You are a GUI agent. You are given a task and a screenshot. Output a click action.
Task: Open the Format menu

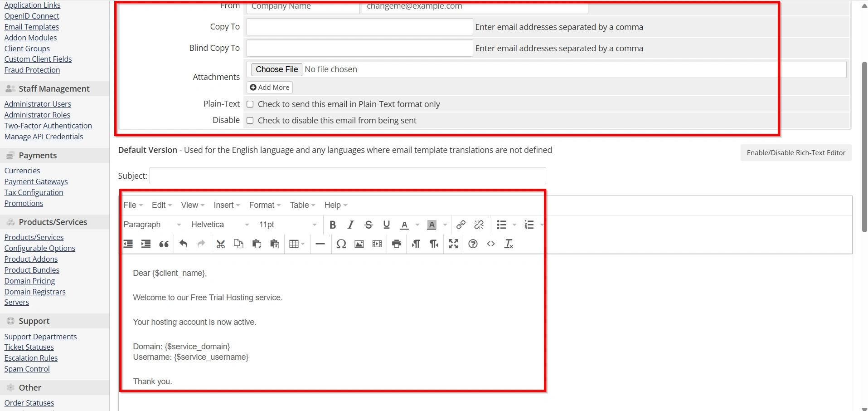pyautogui.click(x=265, y=205)
